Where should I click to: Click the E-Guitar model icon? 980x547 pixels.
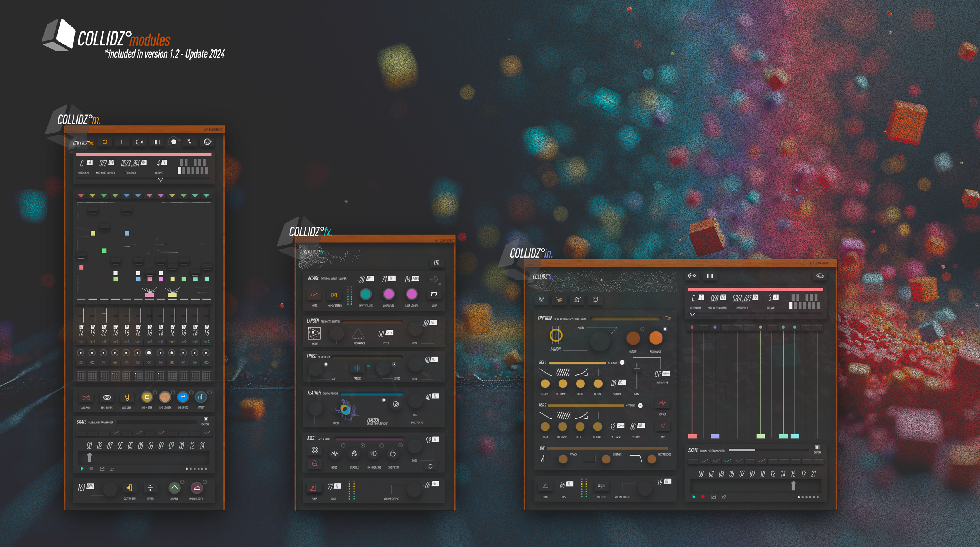556,335
